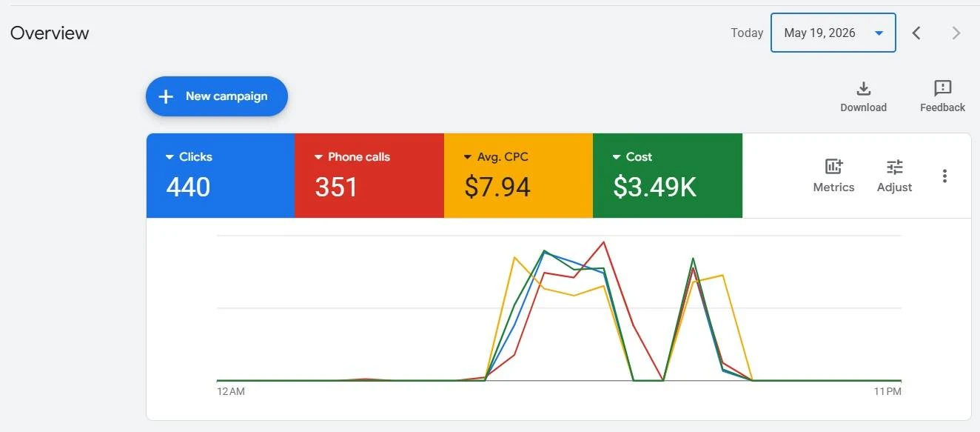Expand the Avg. CPC metric dropdown arrow
The height and width of the screenshot is (432, 980).
pos(468,157)
